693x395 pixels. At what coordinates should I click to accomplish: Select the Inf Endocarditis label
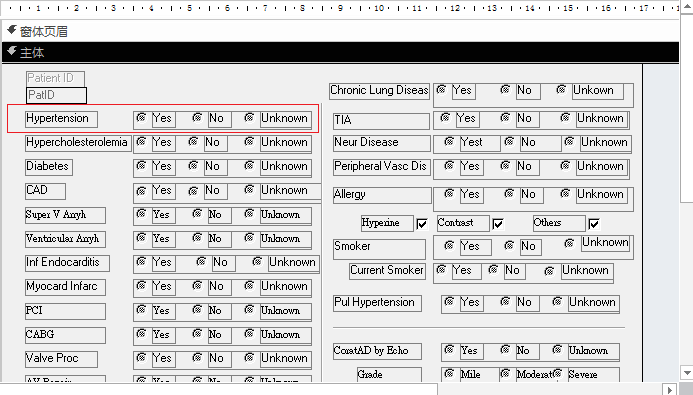67,263
